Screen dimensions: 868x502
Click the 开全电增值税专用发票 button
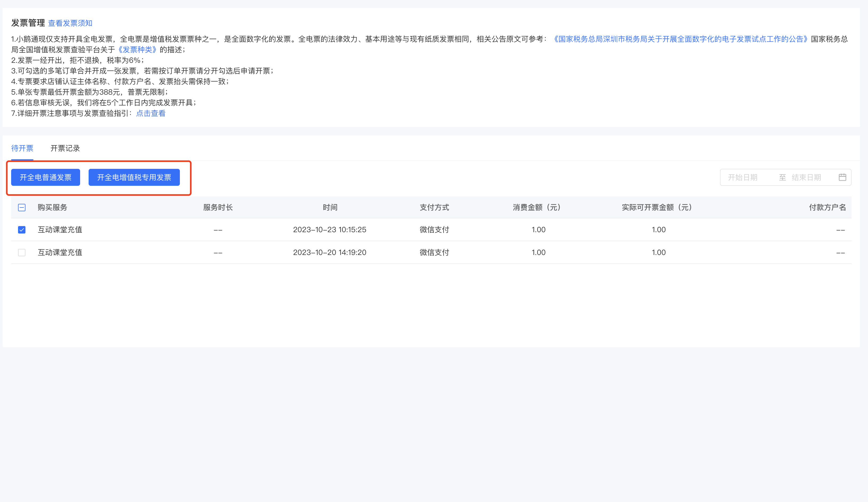point(134,177)
